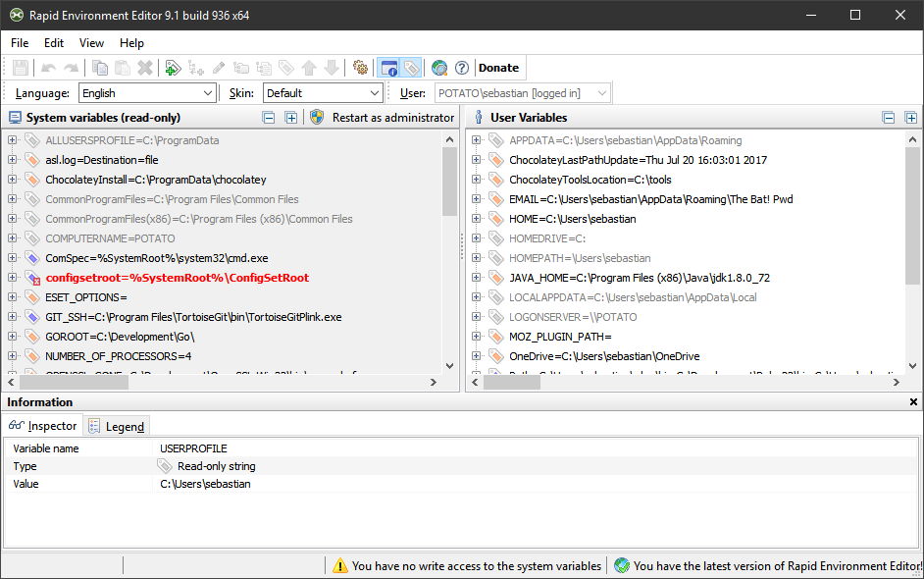Click the Move Down arrow icon
The width and height of the screenshot is (924, 579).
(x=332, y=68)
